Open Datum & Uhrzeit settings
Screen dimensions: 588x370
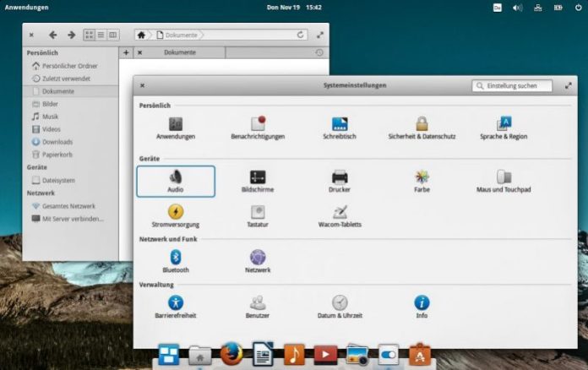[340, 307]
